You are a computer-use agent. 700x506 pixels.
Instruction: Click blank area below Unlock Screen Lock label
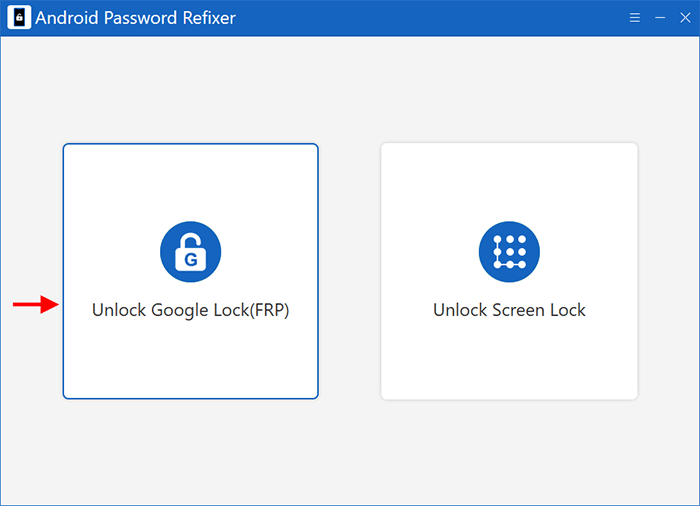coord(509,357)
